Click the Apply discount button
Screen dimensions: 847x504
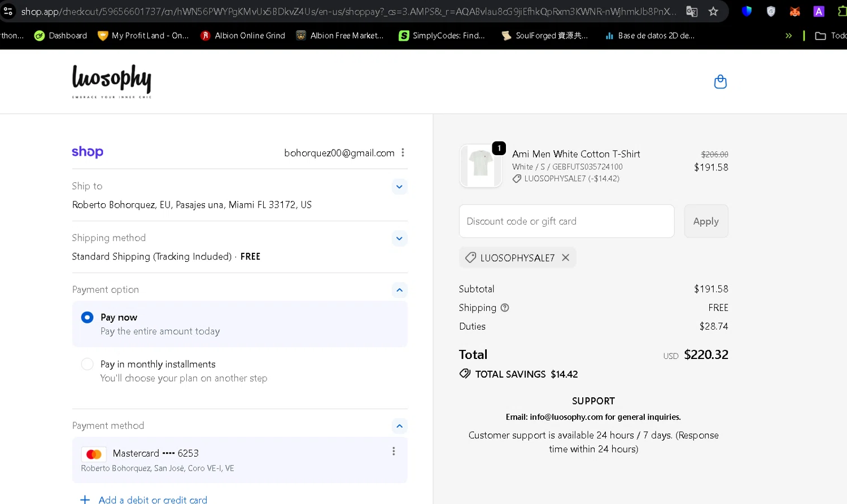point(706,221)
